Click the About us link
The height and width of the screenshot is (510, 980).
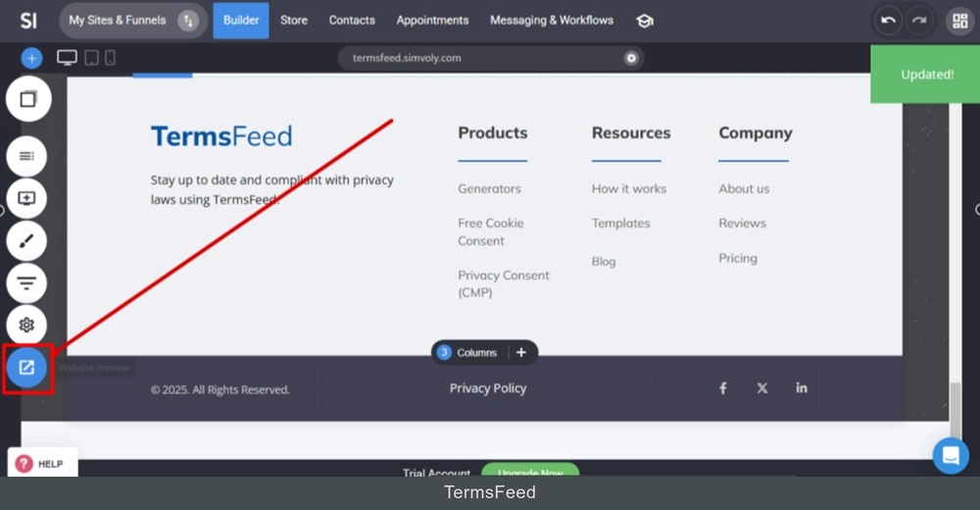(744, 188)
